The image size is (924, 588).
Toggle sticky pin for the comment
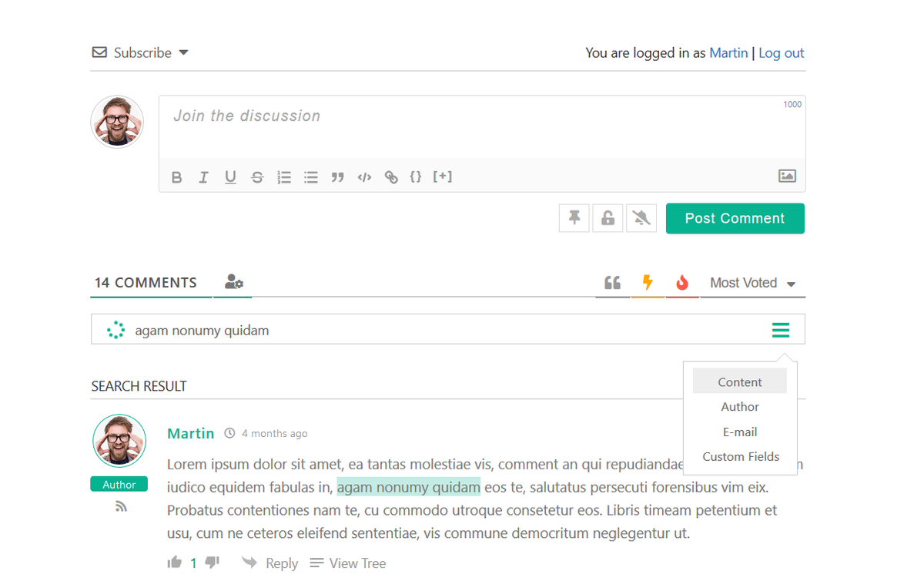pos(574,217)
